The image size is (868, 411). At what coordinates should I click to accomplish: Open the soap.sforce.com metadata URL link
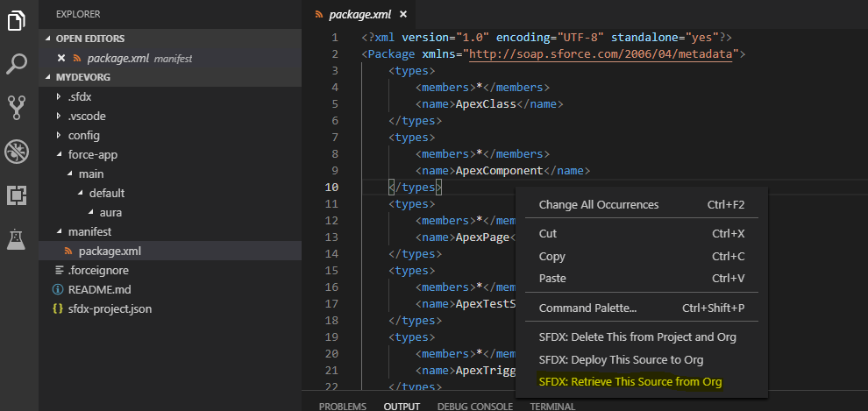coord(603,54)
